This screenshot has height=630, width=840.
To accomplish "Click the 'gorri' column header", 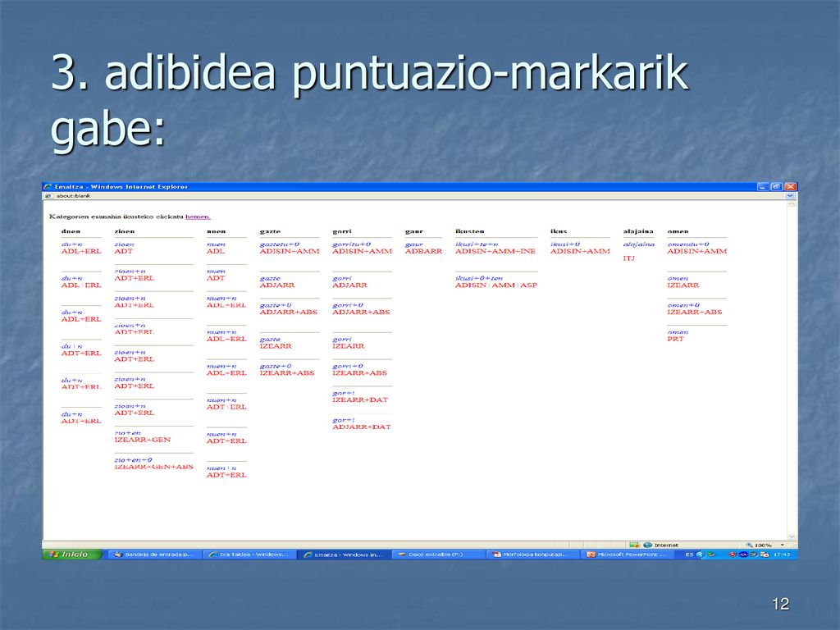I will [x=342, y=231].
